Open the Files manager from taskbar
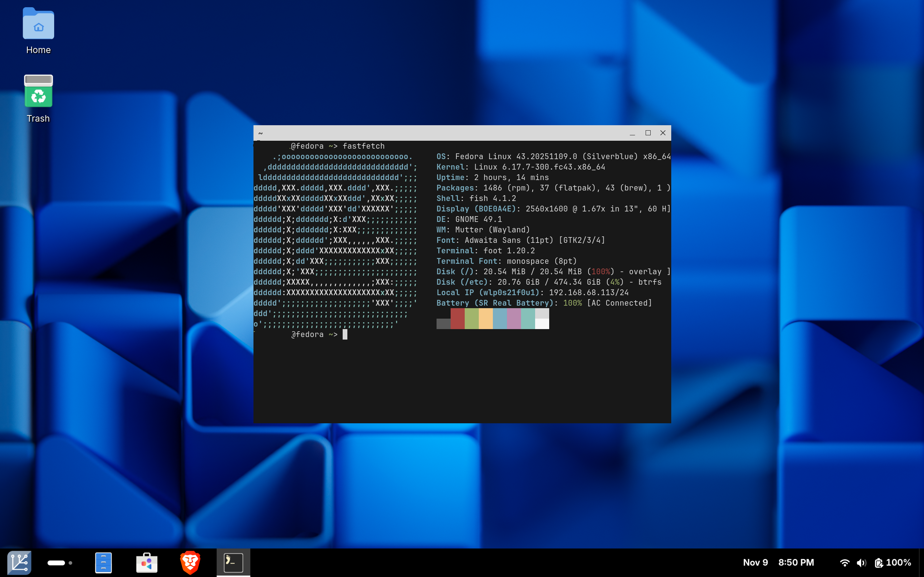924x577 pixels. pyautogui.click(x=103, y=563)
